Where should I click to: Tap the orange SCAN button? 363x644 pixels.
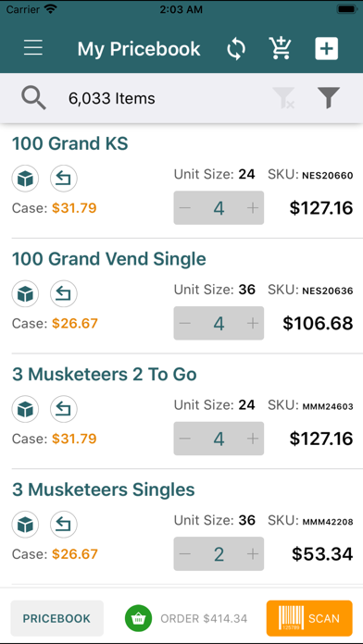[x=309, y=618]
